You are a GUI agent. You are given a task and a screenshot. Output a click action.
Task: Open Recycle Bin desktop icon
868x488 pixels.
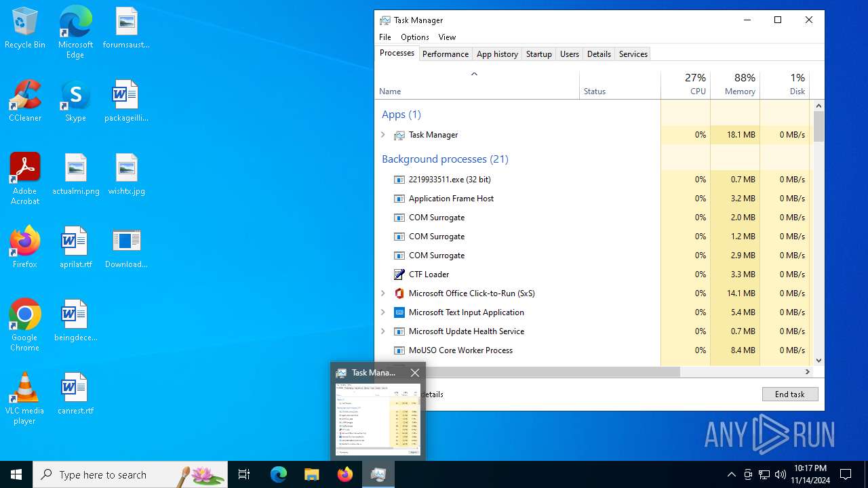pyautogui.click(x=25, y=28)
